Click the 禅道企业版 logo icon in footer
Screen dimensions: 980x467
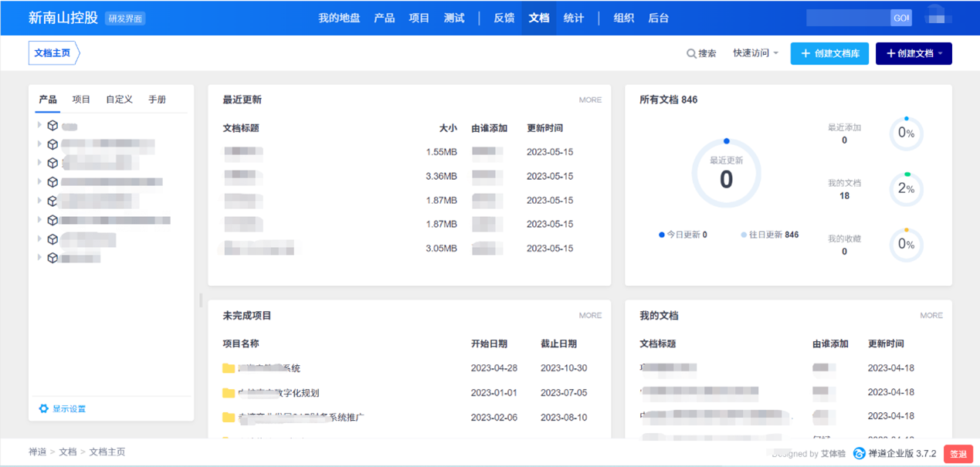859,454
